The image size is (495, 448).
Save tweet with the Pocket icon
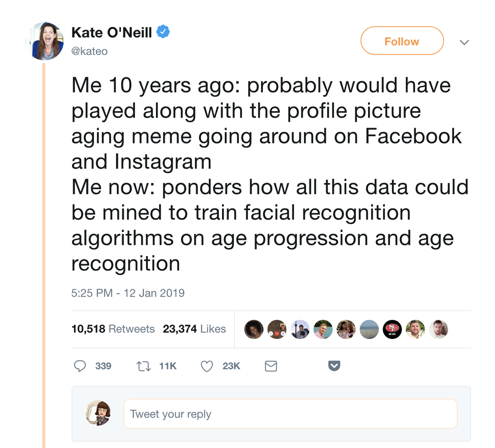click(334, 366)
